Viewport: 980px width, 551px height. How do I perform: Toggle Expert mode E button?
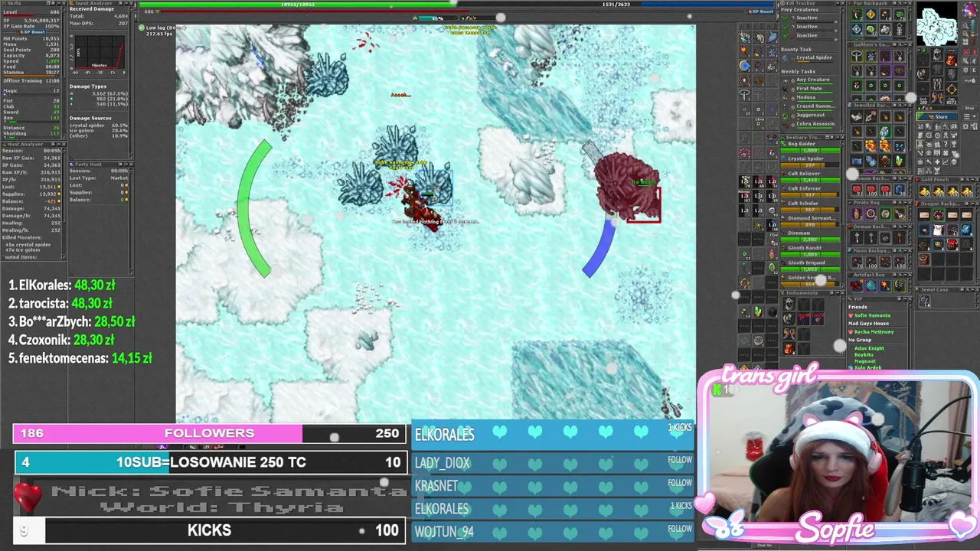974,70
